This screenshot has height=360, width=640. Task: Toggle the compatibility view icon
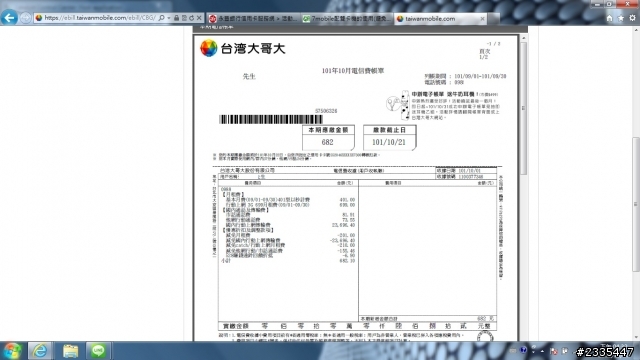coord(184,18)
